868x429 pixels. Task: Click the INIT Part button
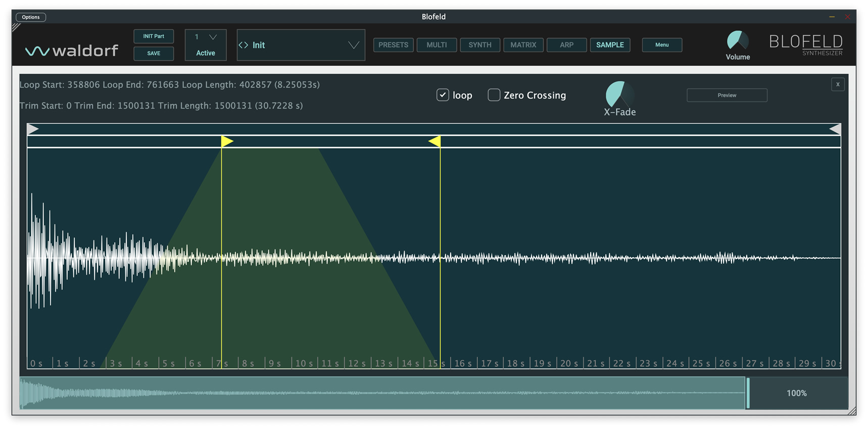coord(154,36)
